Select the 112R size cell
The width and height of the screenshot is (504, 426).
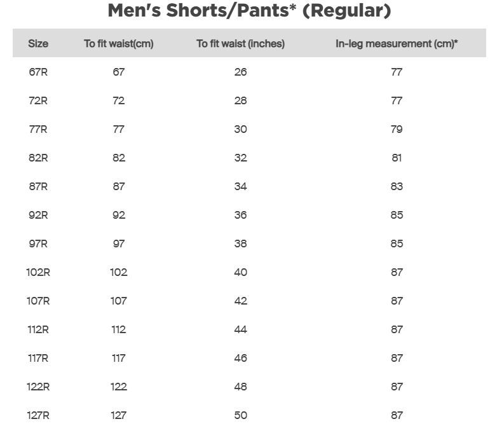point(38,329)
